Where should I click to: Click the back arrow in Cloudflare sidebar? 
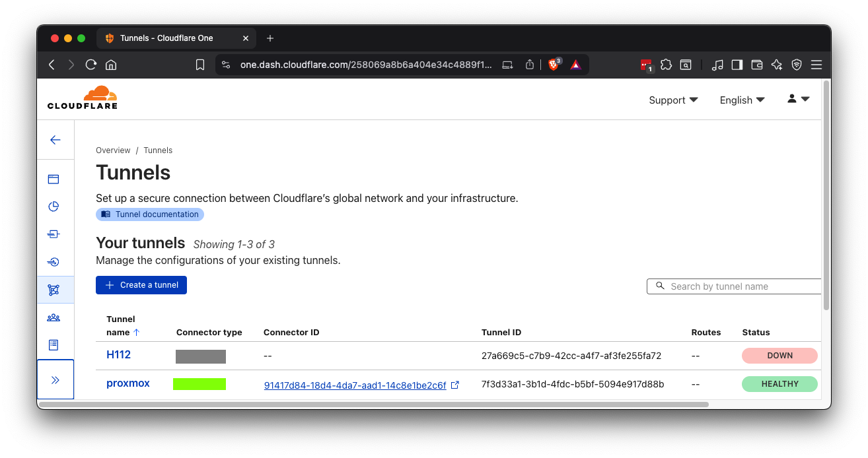(x=55, y=140)
